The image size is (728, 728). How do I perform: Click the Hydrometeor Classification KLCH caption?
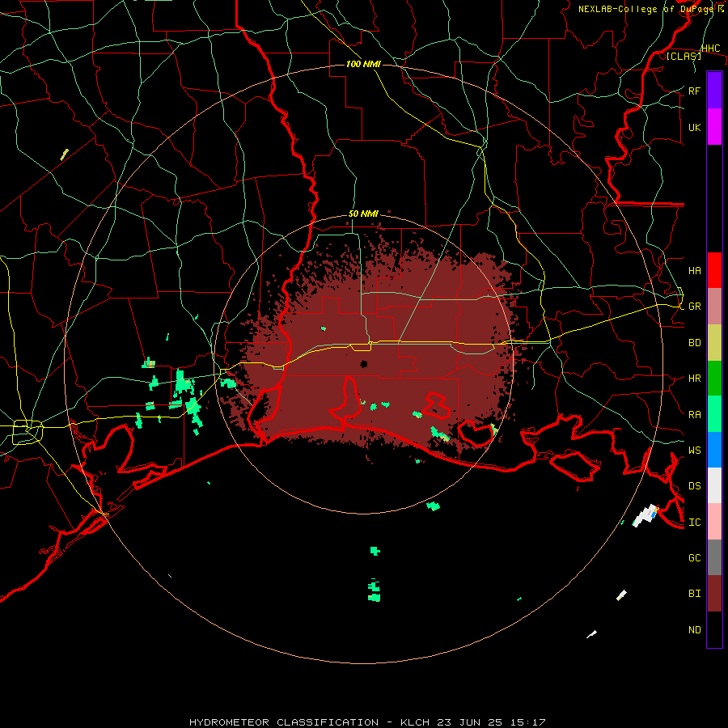coord(366,722)
